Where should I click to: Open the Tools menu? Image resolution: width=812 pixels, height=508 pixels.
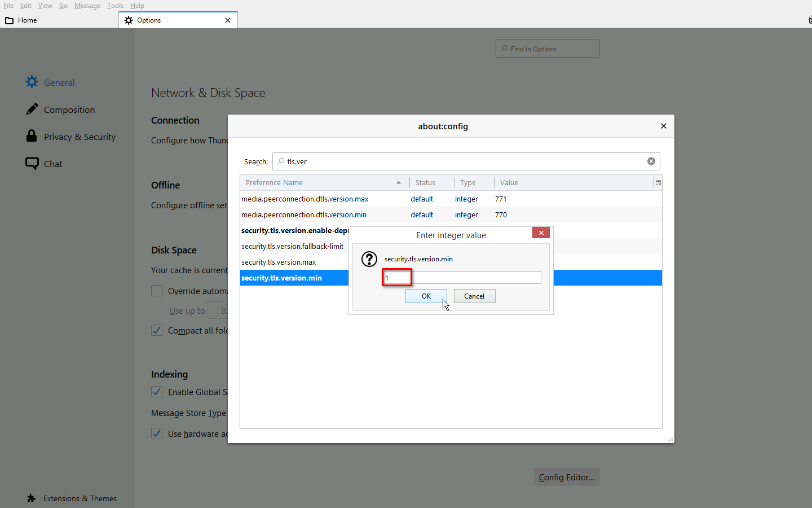pos(115,6)
